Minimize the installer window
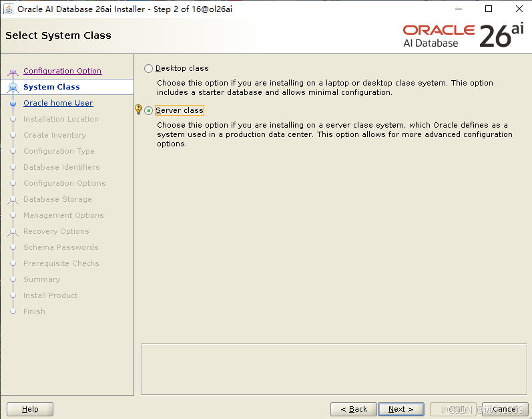532x419 pixels. (459, 9)
